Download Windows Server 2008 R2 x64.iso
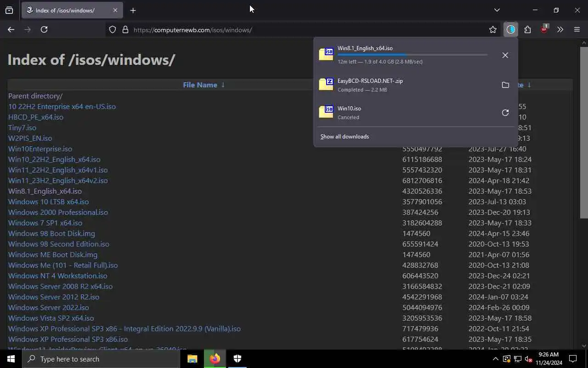 pyautogui.click(x=60, y=286)
